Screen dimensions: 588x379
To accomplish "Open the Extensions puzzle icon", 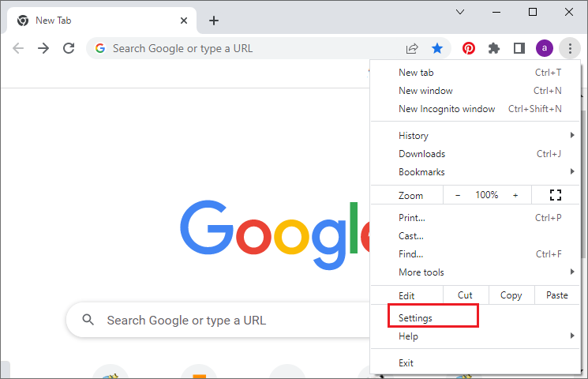I will tap(494, 48).
